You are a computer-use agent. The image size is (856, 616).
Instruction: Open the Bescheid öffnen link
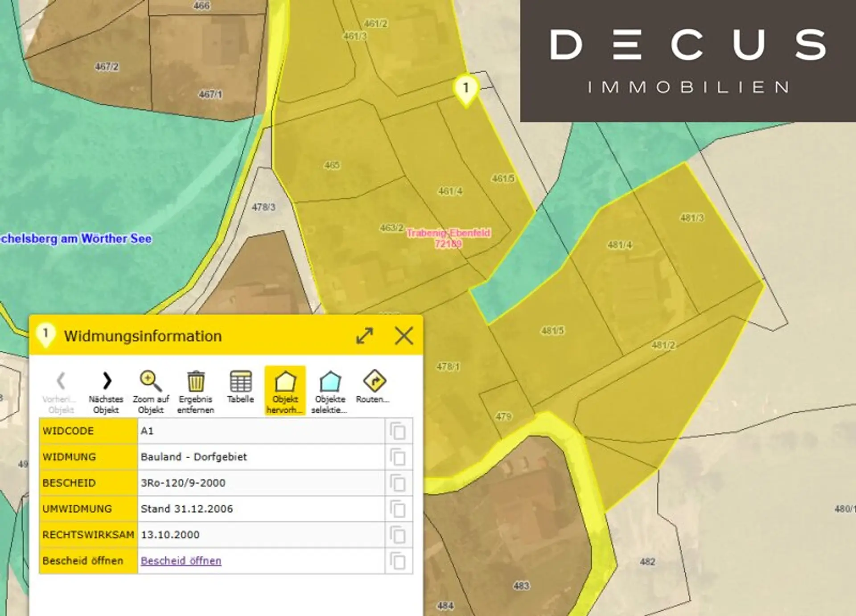click(181, 561)
